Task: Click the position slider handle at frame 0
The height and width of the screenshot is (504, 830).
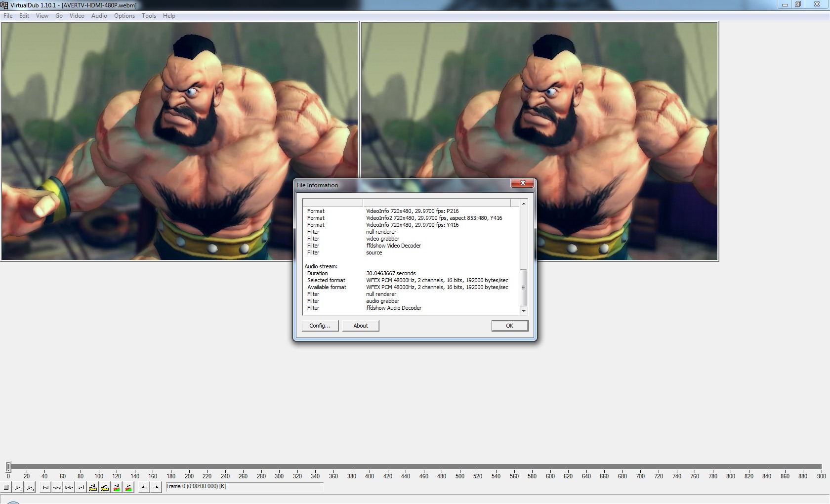Action: (x=8, y=466)
